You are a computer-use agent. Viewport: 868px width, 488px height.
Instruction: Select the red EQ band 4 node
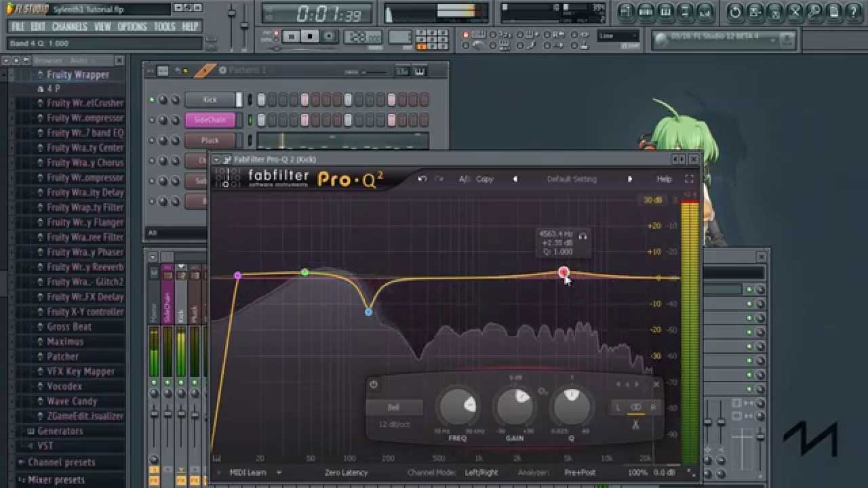pyautogui.click(x=563, y=272)
